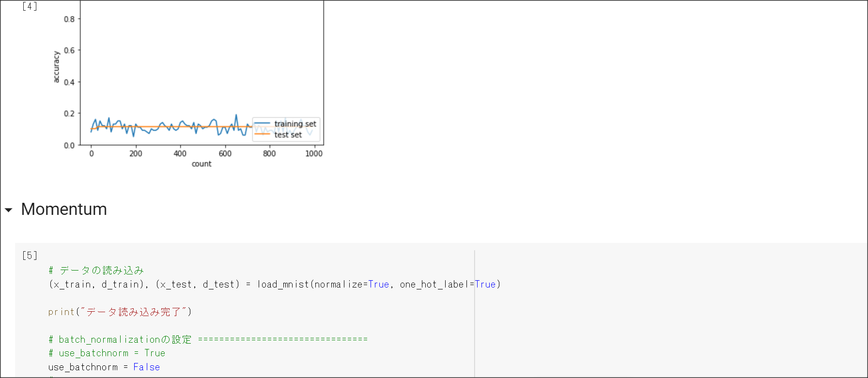Click the '# use_batchnorm = True' comment line
Image resolution: width=868 pixels, height=378 pixels.
pyautogui.click(x=107, y=353)
